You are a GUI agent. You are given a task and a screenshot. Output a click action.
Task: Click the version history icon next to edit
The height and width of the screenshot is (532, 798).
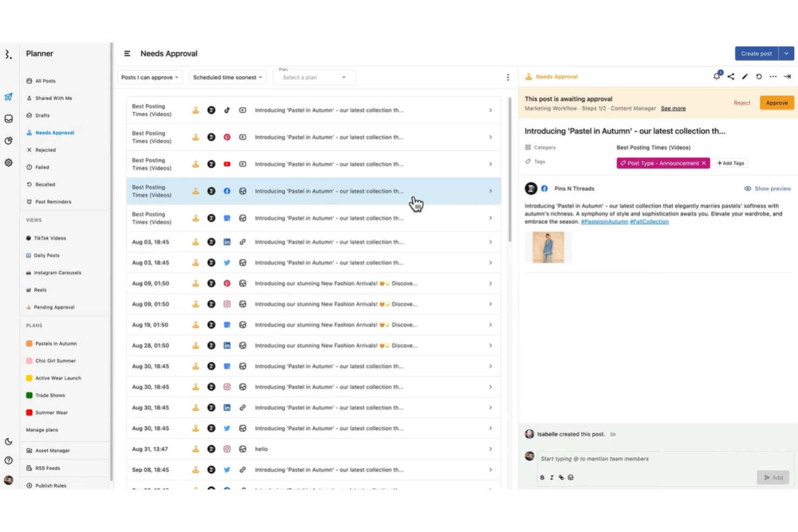pos(759,77)
